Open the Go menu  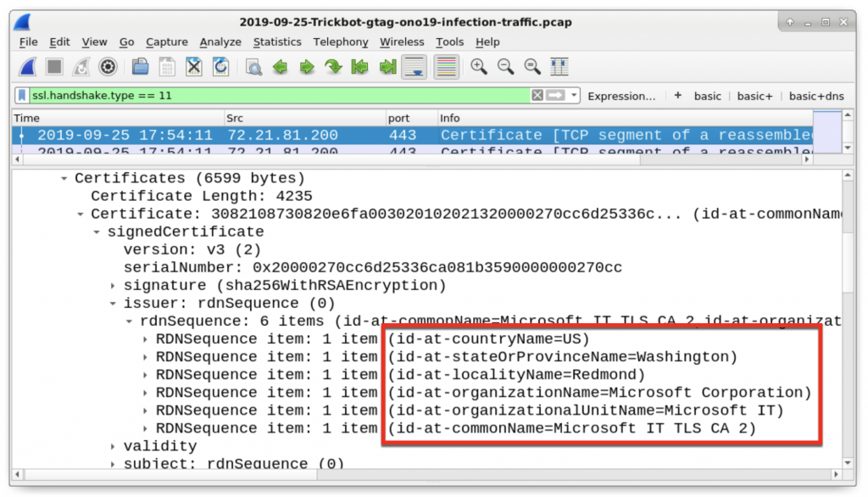[127, 42]
